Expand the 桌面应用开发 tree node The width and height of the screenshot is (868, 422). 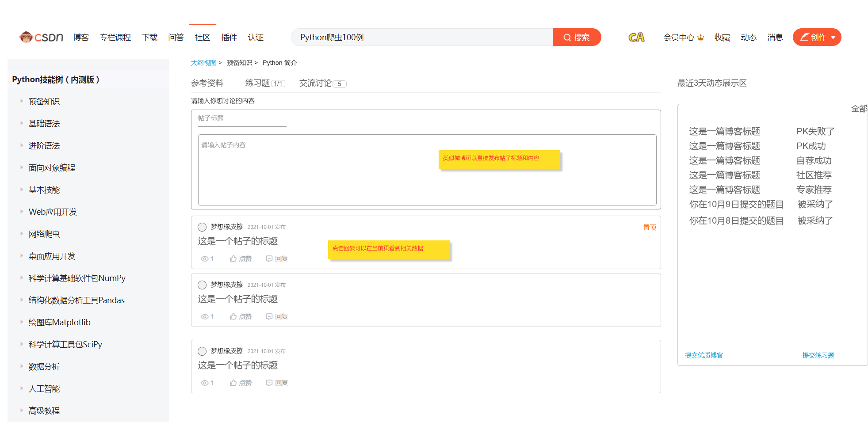[x=21, y=256]
